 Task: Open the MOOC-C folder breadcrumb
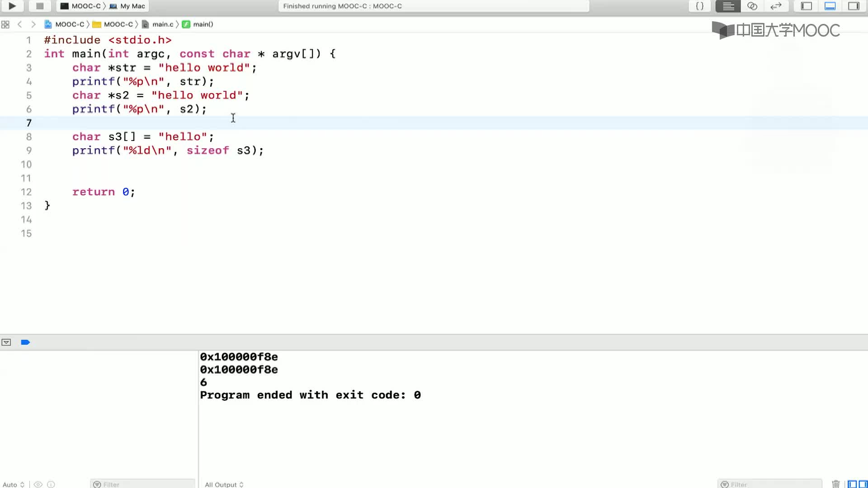113,24
